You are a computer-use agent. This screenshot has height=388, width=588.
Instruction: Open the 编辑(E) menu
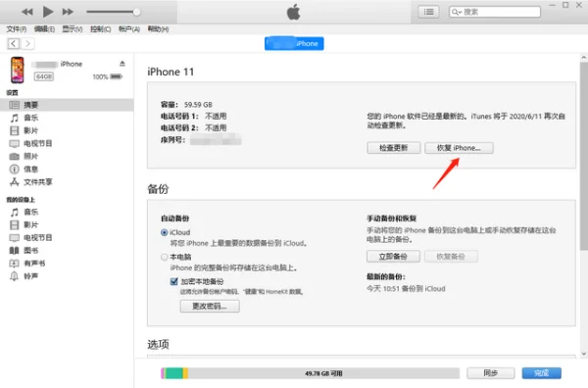44,28
